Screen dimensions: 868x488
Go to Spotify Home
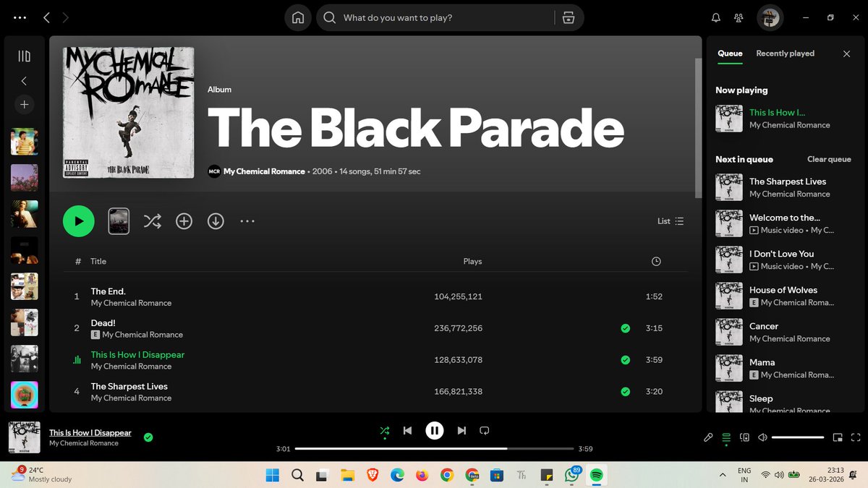297,18
